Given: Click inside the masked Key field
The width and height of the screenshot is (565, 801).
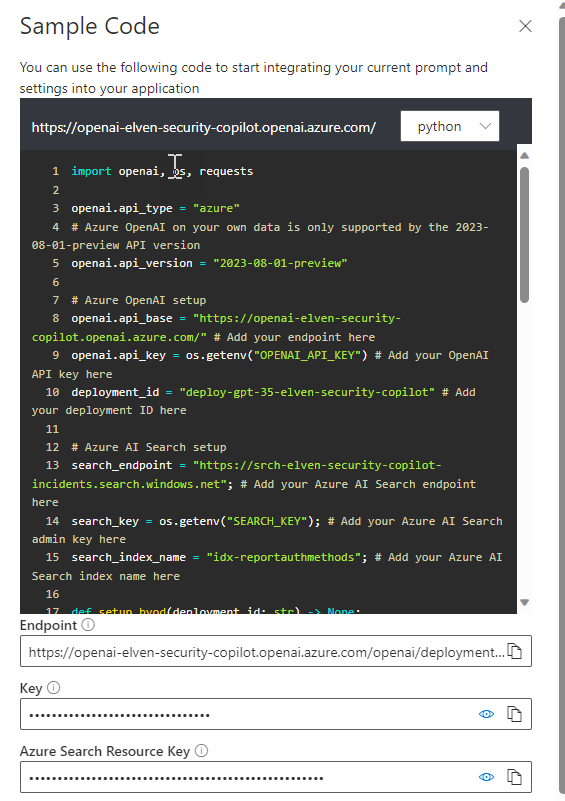Looking at the screenshot, I should coord(248,714).
